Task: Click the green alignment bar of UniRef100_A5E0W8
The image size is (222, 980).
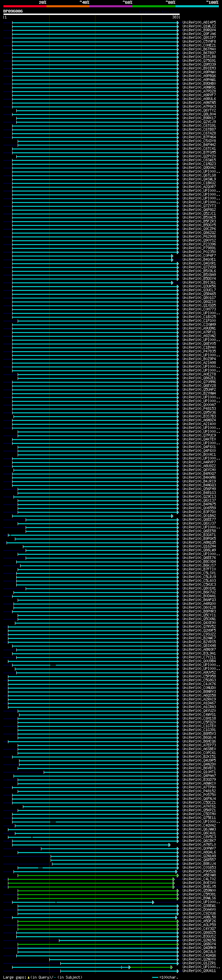Action: (98, 875)
